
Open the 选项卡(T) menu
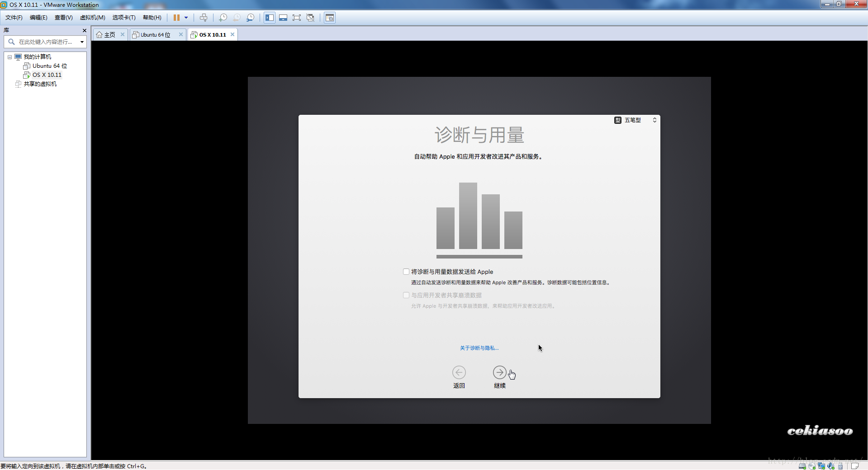[x=124, y=18]
